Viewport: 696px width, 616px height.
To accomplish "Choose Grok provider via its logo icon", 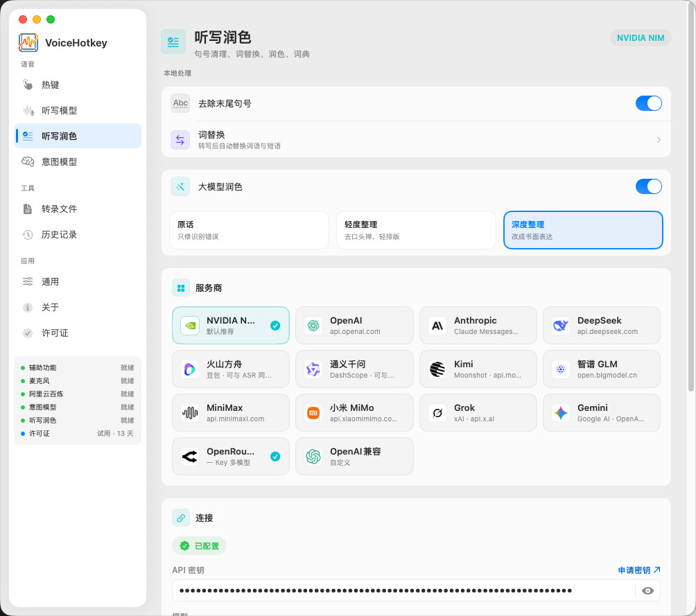I will [x=437, y=413].
